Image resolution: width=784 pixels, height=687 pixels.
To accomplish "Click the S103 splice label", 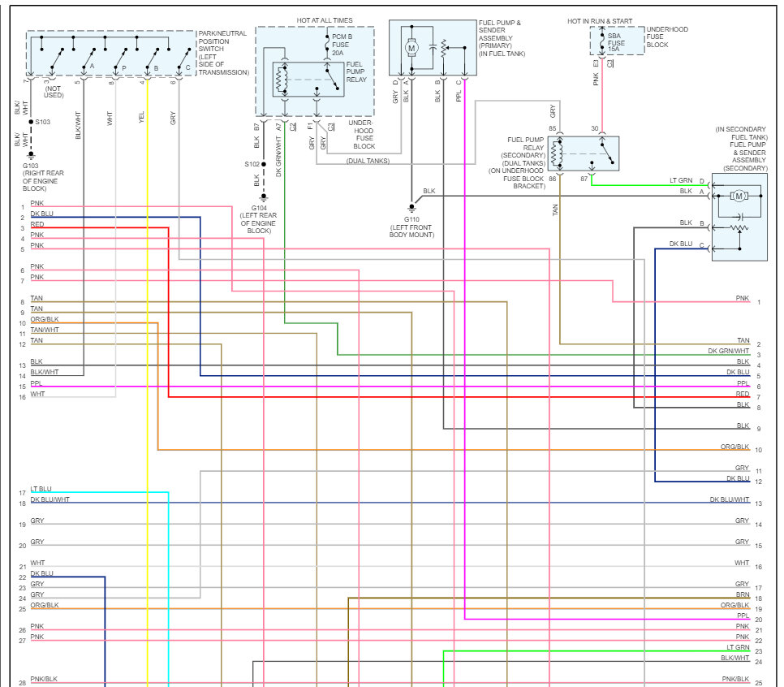I will tap(42, 122).
